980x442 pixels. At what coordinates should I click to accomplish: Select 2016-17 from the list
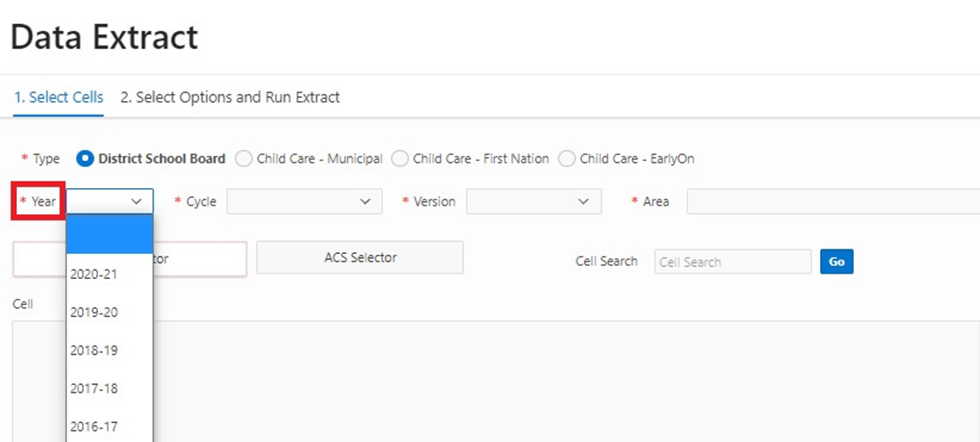[x=94, y=426]
